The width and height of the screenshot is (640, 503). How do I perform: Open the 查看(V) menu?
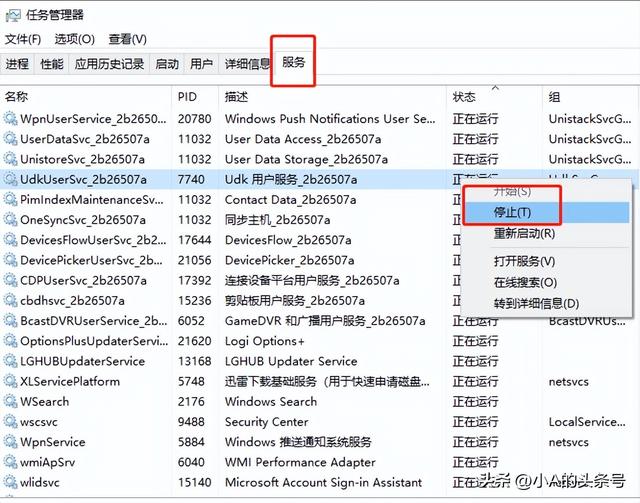pyautogui.click(x=127, y=39)
